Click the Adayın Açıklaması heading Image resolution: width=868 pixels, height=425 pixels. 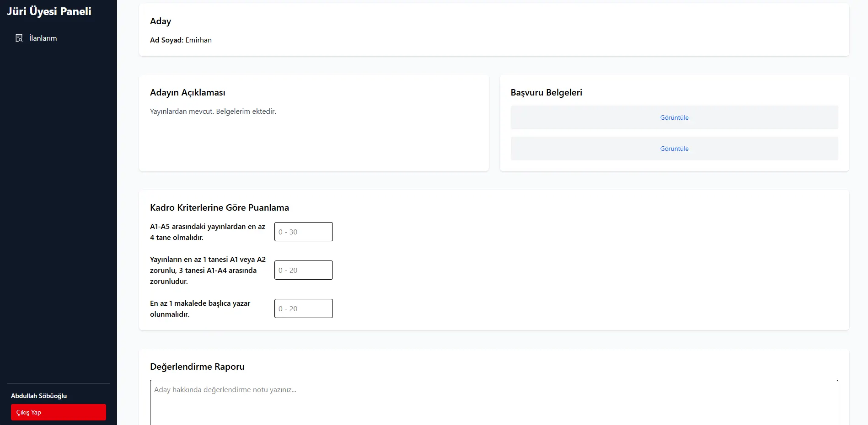coord(188,92)
